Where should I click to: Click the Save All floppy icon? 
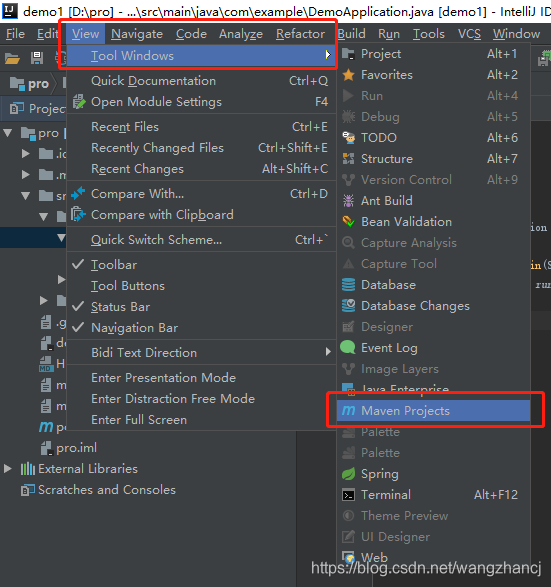(37, 58)
